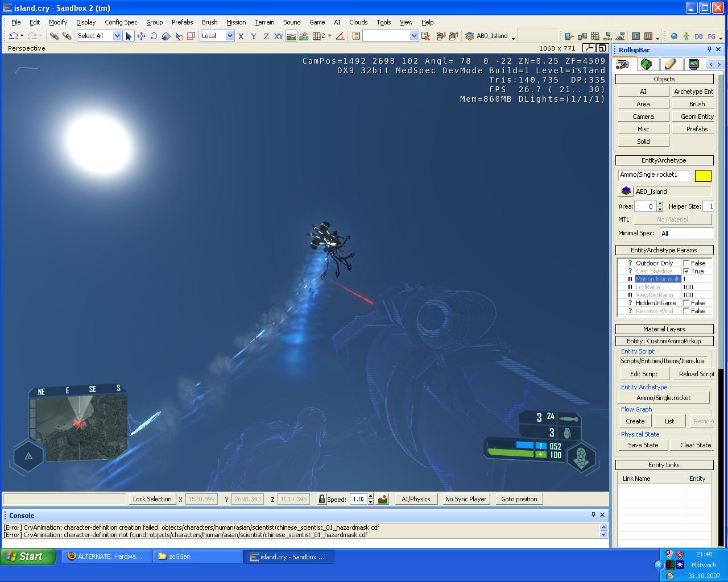728x582 pixels.
Task: Toggle Outdoor Only checkbox
Action: 686,263
